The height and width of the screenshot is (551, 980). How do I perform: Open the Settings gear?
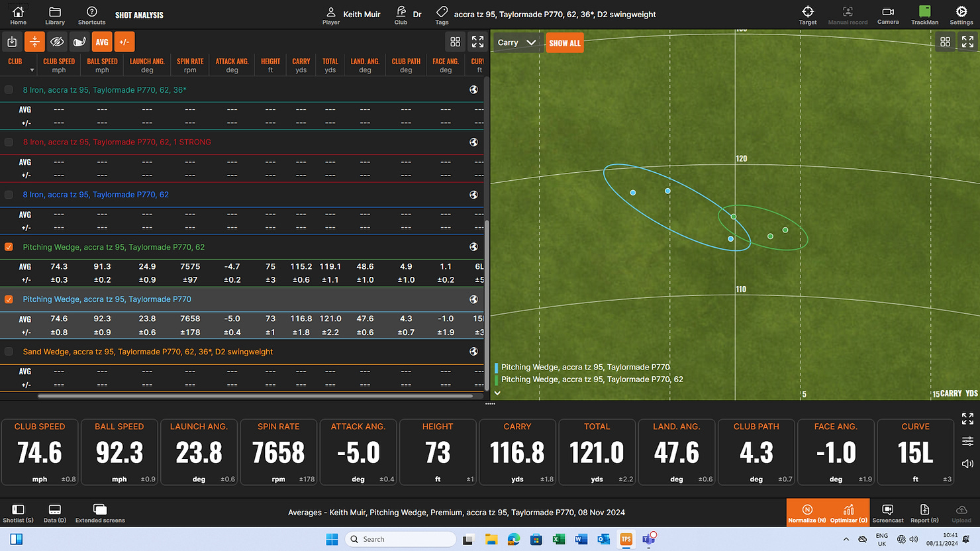[961, 15]
